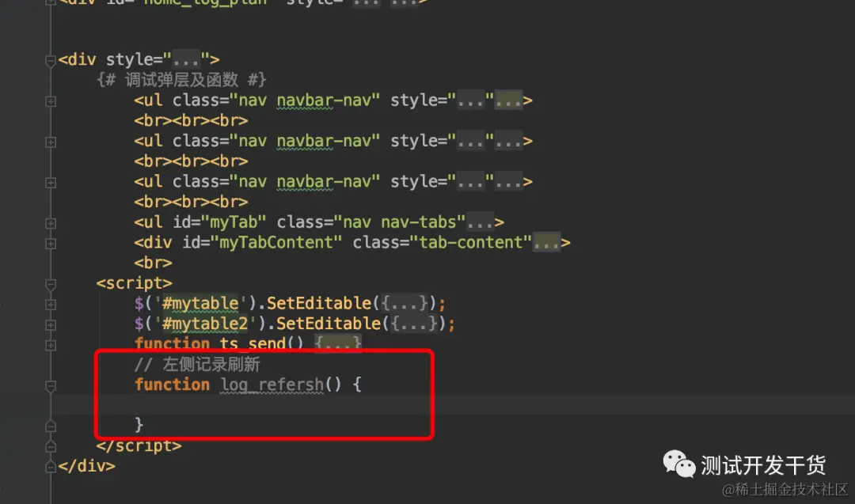Collapse the div style block fold marker
The height and width of the screenshot is (504, 855).
pos(50,60)
